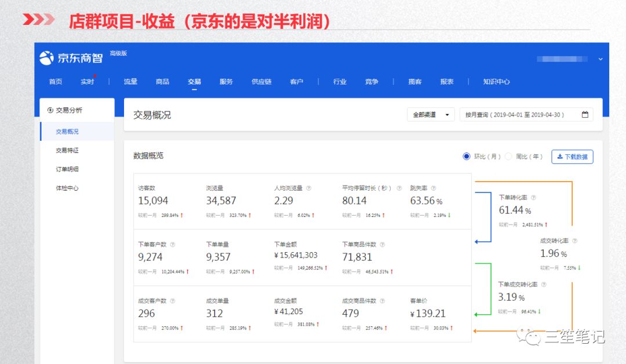626x364 pixels.
Task: Click help icon next to 成交转化率
Action: click(574, 241)
